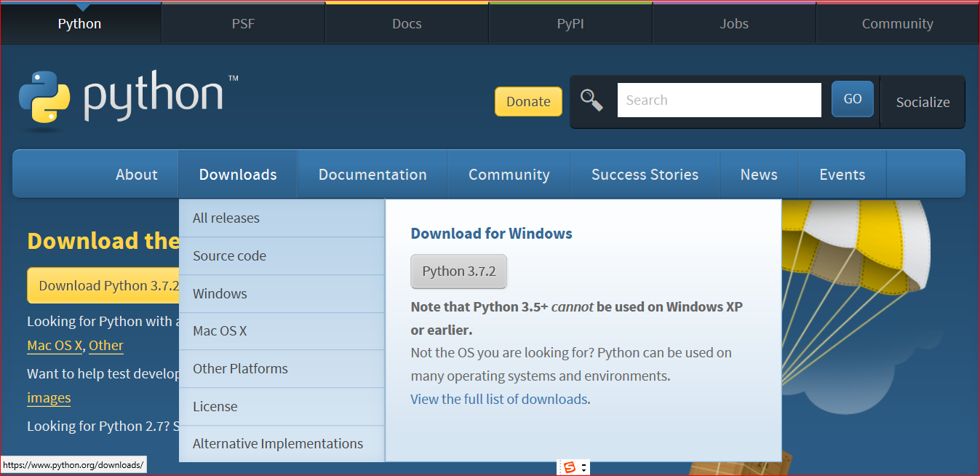This screenshot has height=476, width=980.
Task: Open View the full list of downloads link
Action: coord(499,399)
